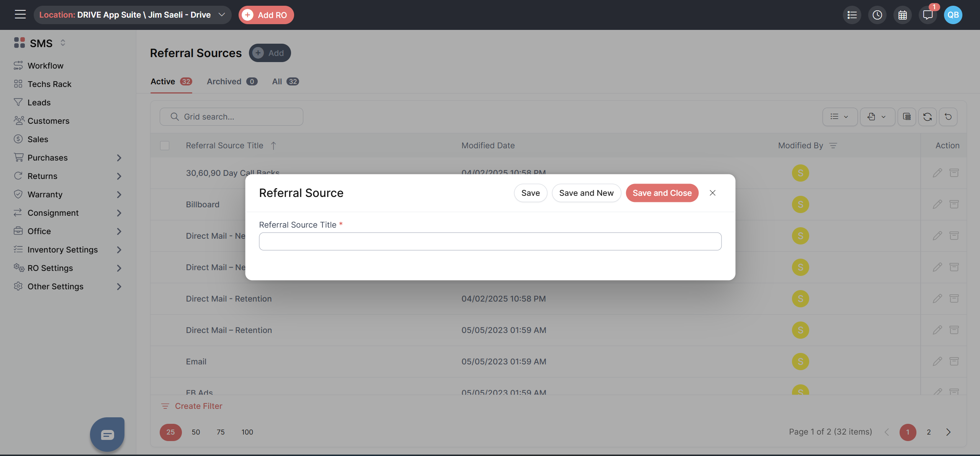Click edit pencil for Email row
This screenshot has width=980, height=456.
coord(937,361)
